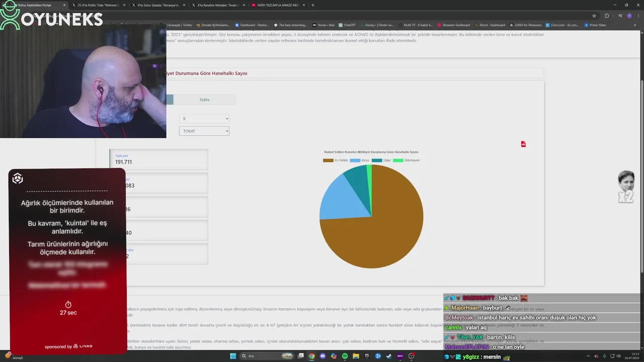Open Spotify from the taskbar

(x=345, y=356)
